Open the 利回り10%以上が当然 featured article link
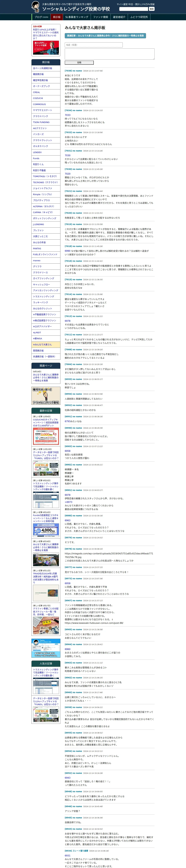Viewport: 186px width, 868px height. click(46, 34)
